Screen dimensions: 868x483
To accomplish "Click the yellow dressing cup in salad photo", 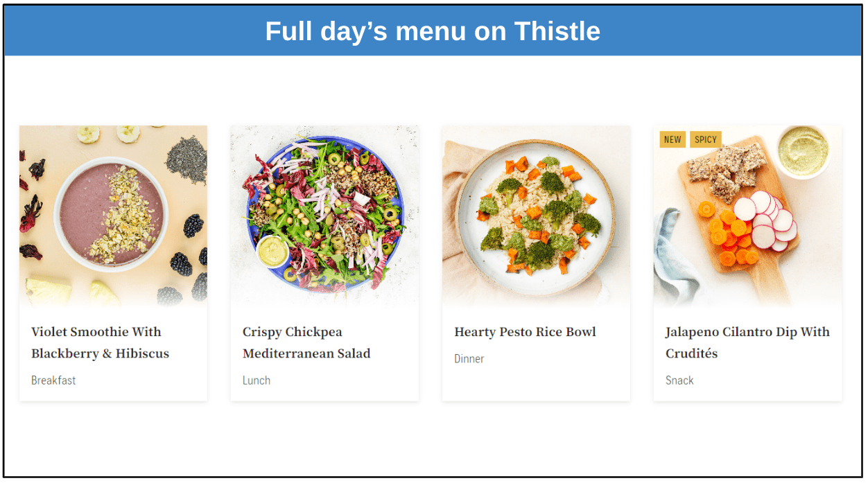I will point(272,251).
